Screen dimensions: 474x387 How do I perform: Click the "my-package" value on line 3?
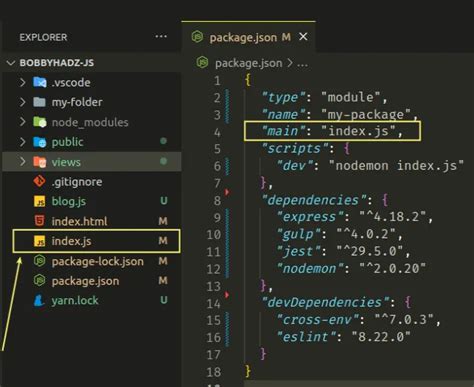[366, 115]
